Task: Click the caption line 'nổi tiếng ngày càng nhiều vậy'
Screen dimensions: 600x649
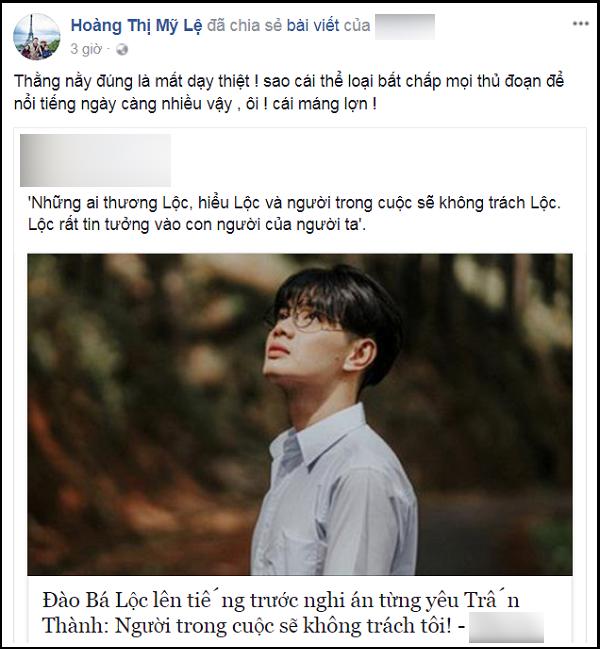Action: coord(195,104)
